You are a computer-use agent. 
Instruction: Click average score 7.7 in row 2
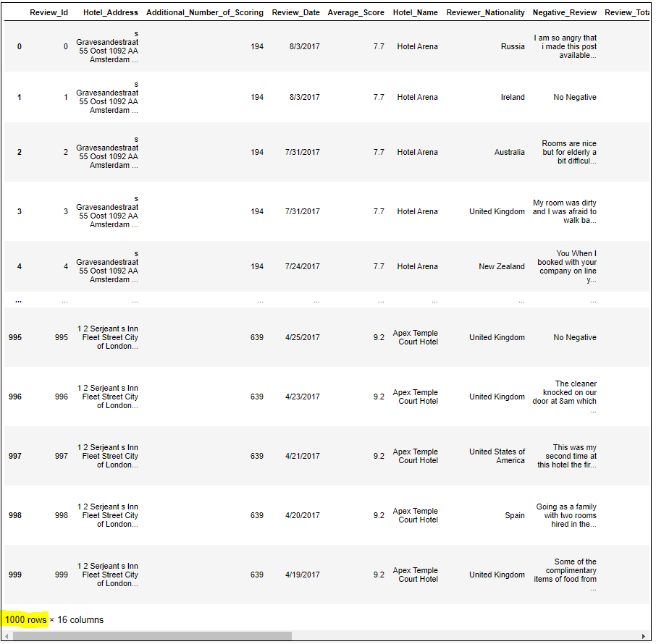click(x=379, y=152)
